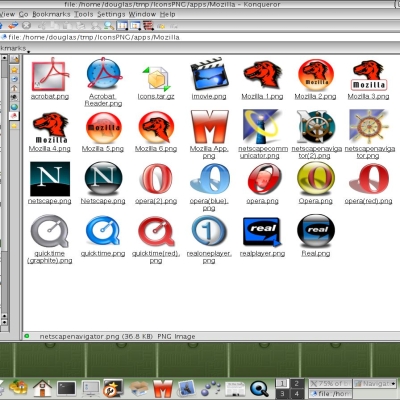Open the Settings menu
Image resolution: width=400 pixels, height=400 pixels.
point(111,14)
